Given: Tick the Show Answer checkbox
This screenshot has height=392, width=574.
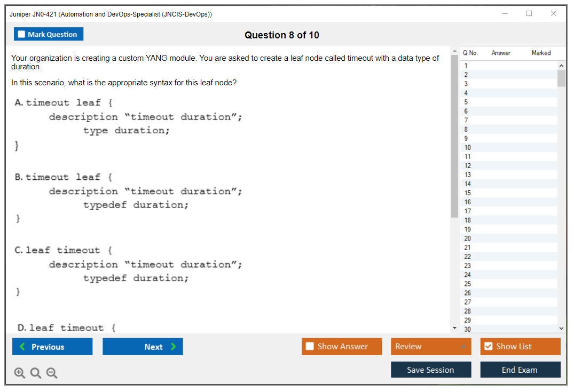Looking at the screenshot, I should (x=310, y=347).
